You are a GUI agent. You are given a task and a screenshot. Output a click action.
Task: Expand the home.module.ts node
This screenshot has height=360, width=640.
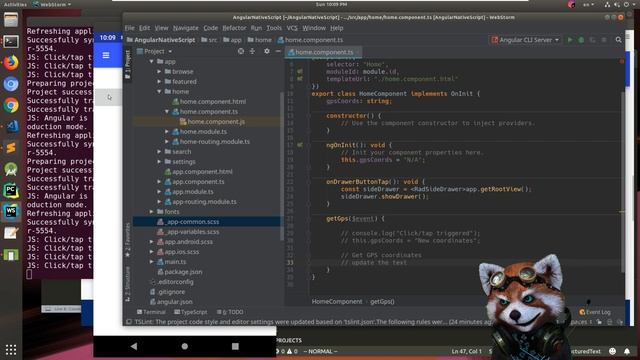[167, 131]
